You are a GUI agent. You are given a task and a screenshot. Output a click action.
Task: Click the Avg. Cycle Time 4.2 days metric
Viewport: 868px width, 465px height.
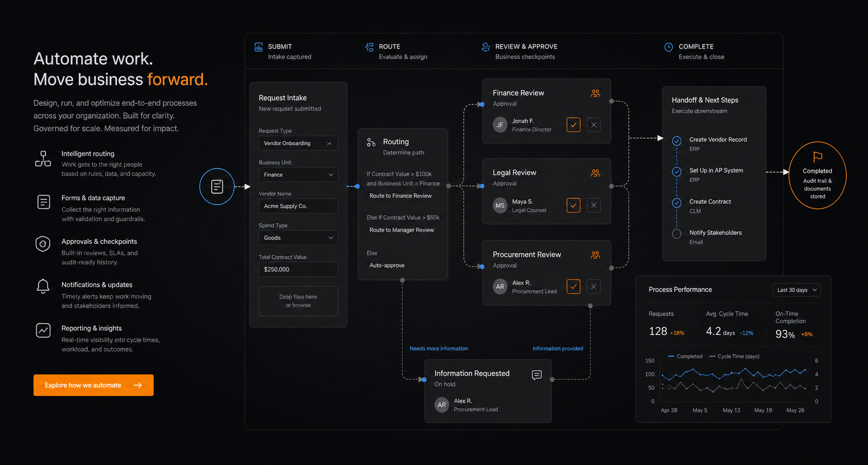730,324
